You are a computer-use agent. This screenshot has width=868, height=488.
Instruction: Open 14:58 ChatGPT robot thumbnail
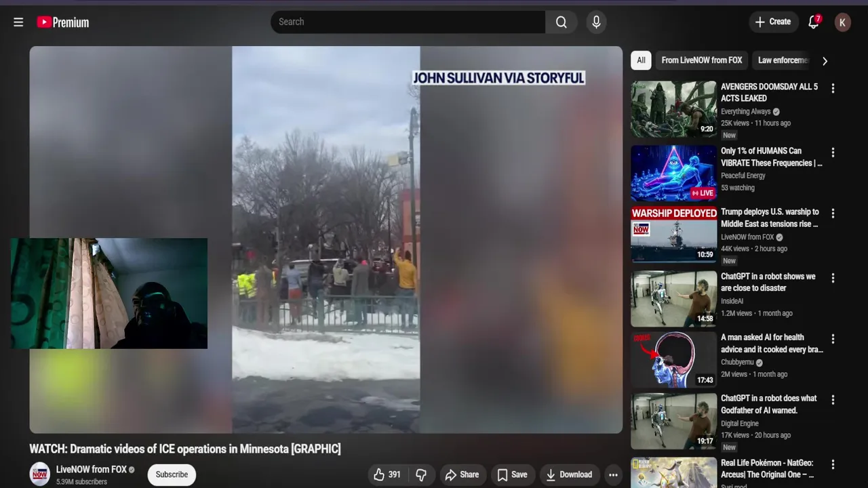tap(673, 299)
